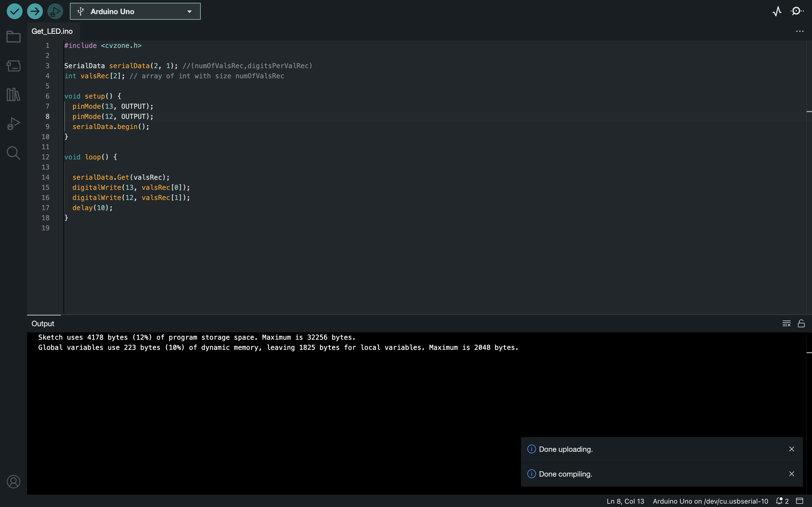Open the Search sidebar panel
The image size is (812, 507).
tap(14, 153)
